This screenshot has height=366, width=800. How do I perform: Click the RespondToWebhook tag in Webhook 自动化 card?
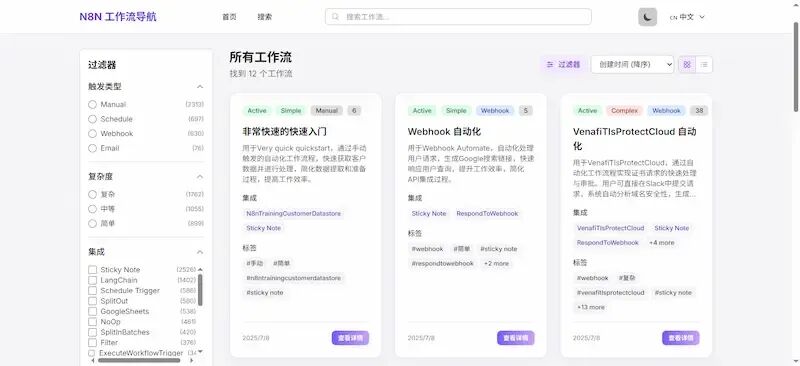pyautogui.click(x=487, y=213)
